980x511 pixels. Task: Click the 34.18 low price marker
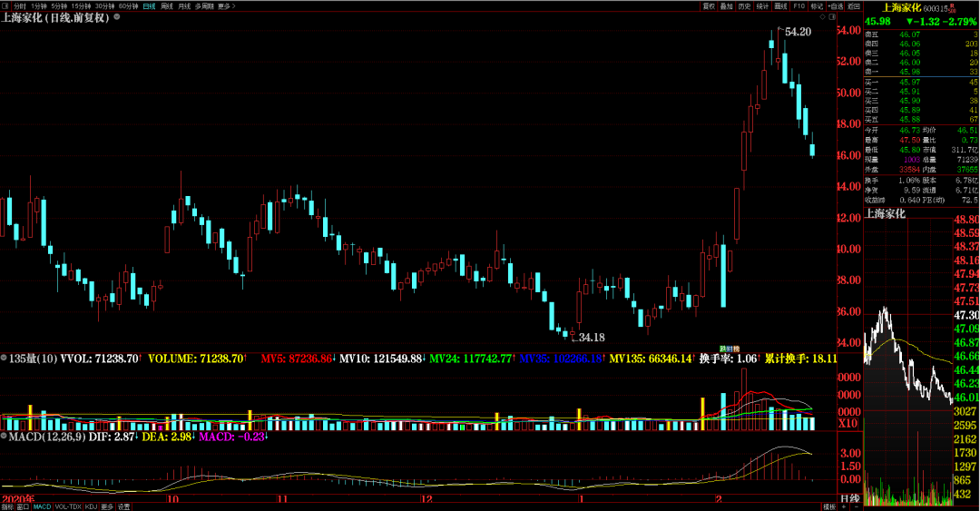click(592, 337)
